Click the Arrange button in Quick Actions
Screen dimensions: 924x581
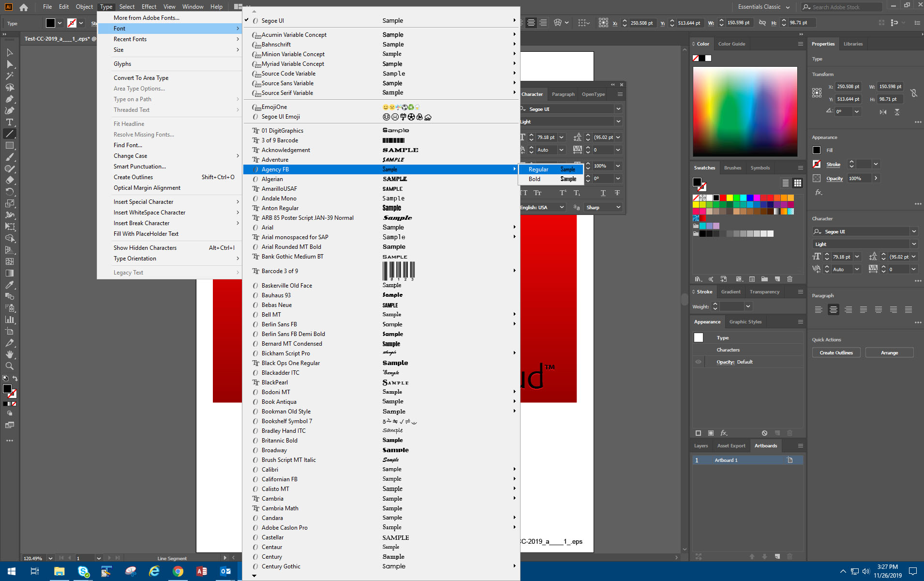(890, 352)
